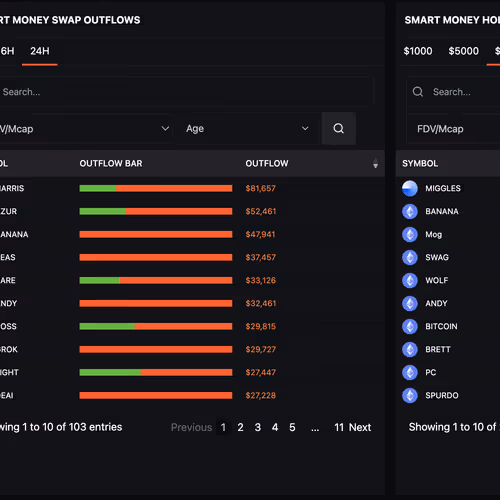This screenshot has width=500, height=500.
Task: Click the BRETT Ethereum icon
Action: pyautogui.click(x=410, y=349)
